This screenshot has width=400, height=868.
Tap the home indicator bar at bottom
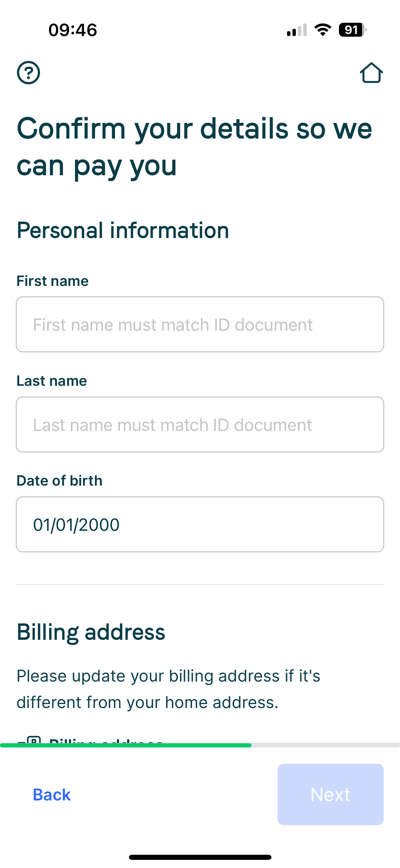pos(200,857)
